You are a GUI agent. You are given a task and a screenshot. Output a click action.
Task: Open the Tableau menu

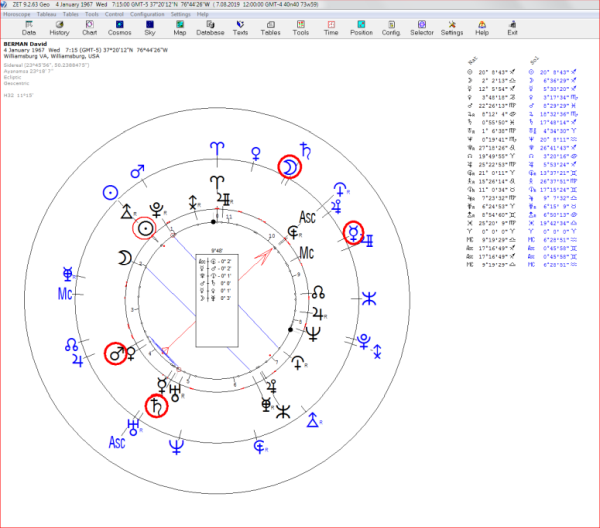(x=46, y=14)
